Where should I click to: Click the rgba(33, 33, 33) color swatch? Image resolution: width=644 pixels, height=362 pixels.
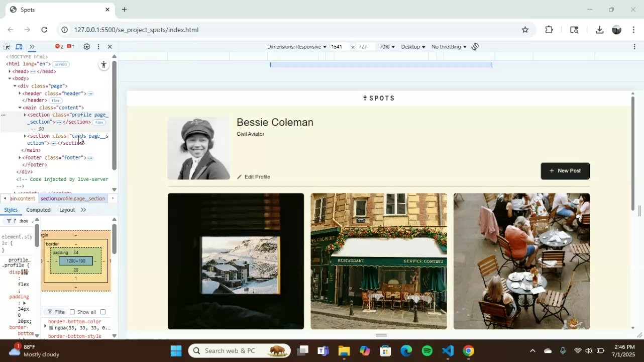(51, 328)
